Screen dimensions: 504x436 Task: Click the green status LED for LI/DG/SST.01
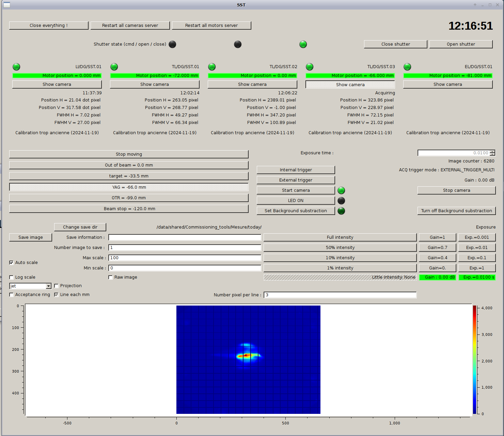[x=16, y=67]
